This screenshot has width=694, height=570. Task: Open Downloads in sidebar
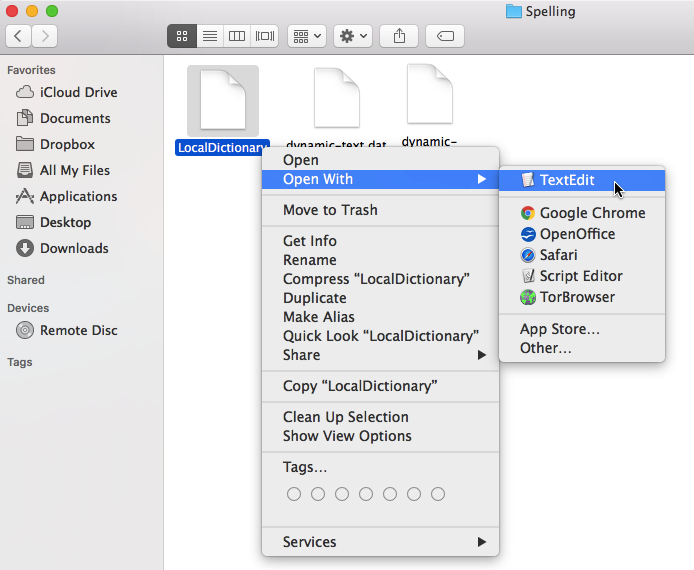(x=62, y=248)
